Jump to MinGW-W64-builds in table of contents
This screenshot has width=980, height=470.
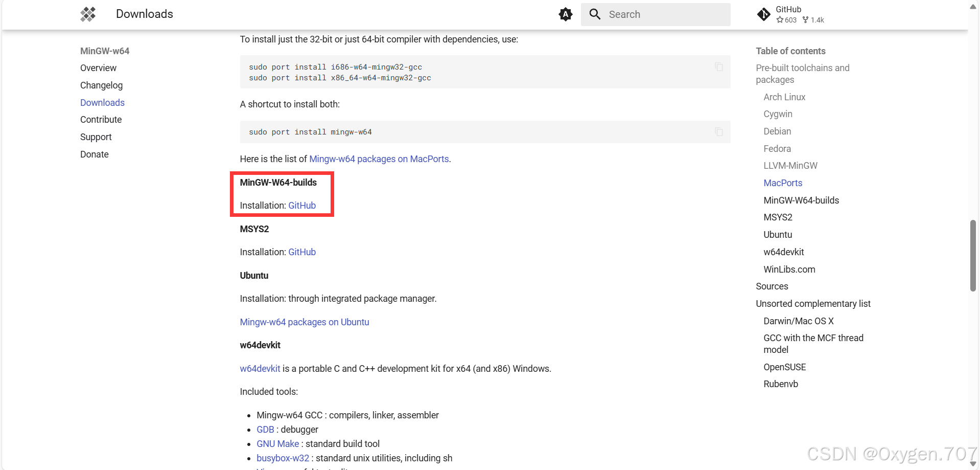pyautogui.click(x=801, y=200)
